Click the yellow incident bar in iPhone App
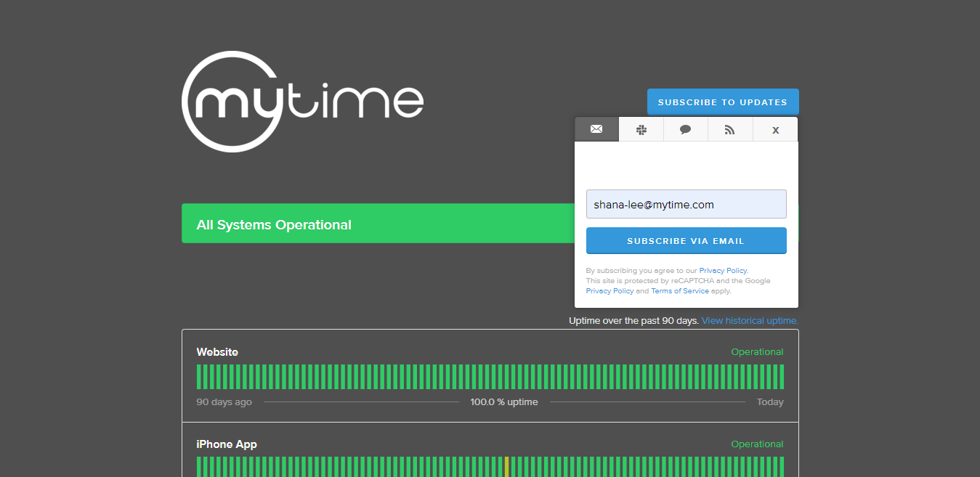Viewport: 980px width, 477px height. tap(506, 466)
